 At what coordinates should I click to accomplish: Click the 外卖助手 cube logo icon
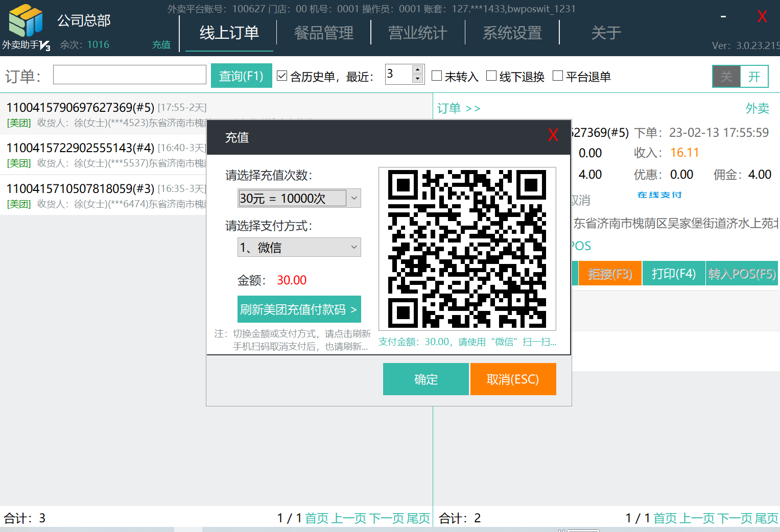coord(26,20)
